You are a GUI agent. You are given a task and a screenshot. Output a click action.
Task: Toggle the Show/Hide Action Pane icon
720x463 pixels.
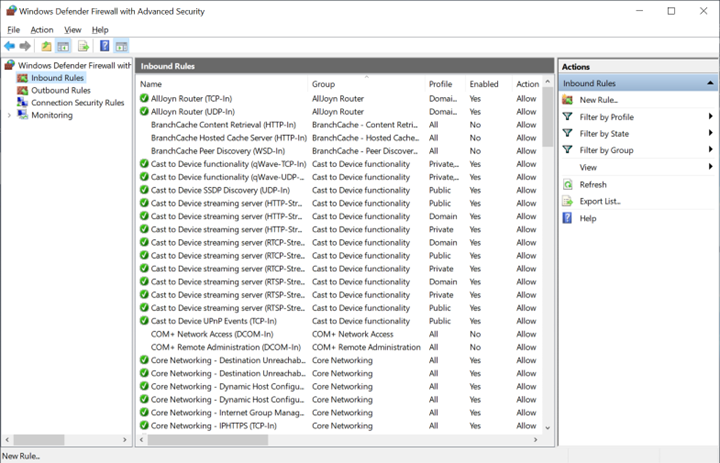click(x=122, y=46)
